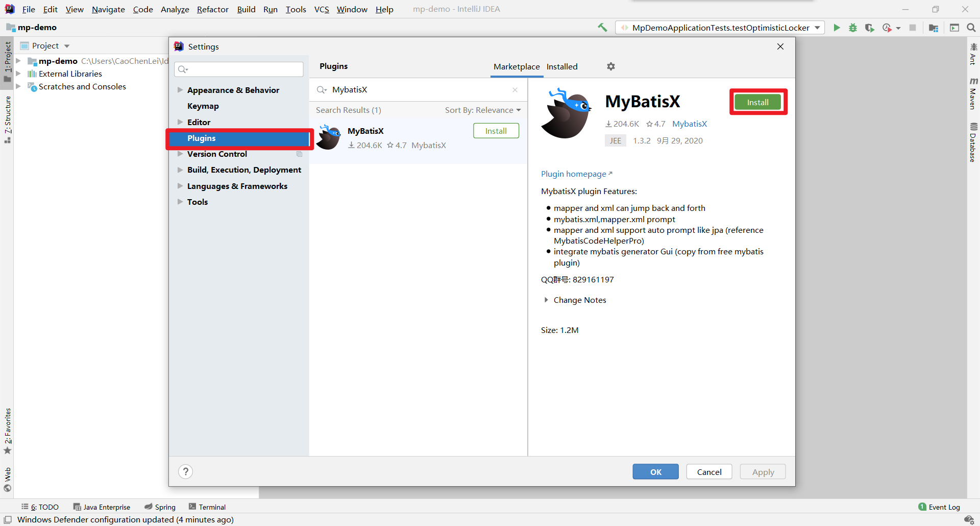Open the Favorites tool window

(8, 431)
